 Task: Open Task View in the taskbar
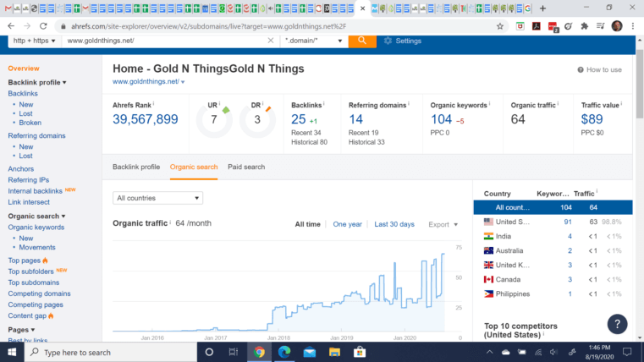pyautogui.click(x=234, y=352)
